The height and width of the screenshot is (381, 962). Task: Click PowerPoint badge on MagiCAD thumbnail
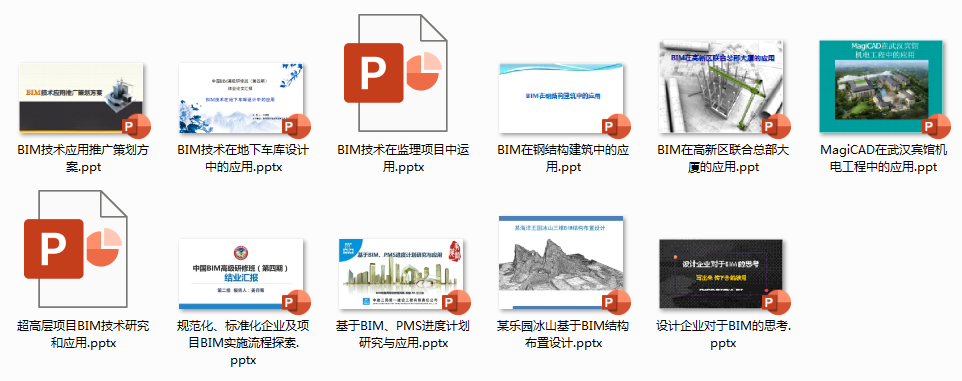tap(935, 126)
